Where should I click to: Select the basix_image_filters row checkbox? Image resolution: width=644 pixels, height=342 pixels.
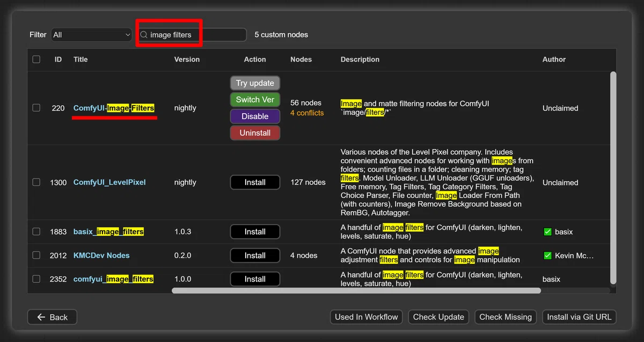[x=36, y=232]
